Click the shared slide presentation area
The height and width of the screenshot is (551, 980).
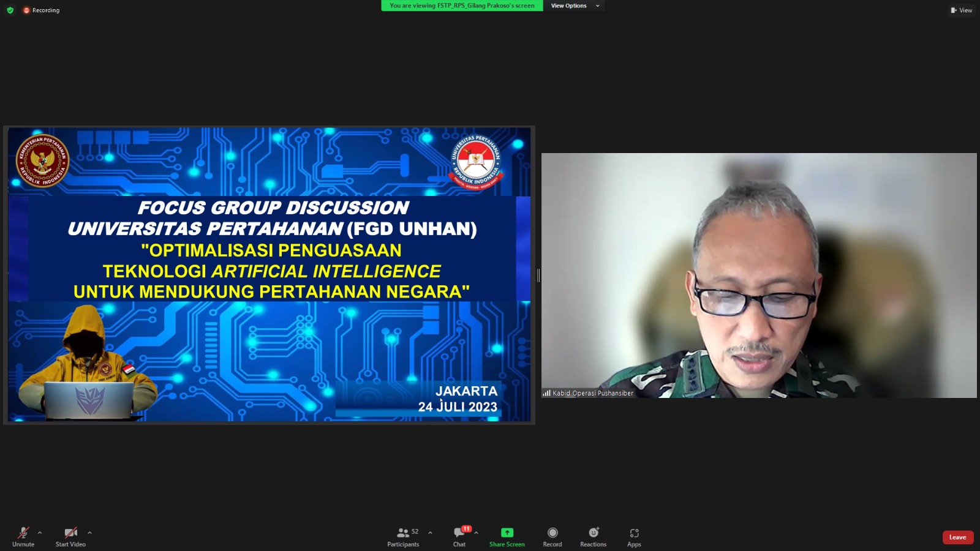tap(269, 275)
